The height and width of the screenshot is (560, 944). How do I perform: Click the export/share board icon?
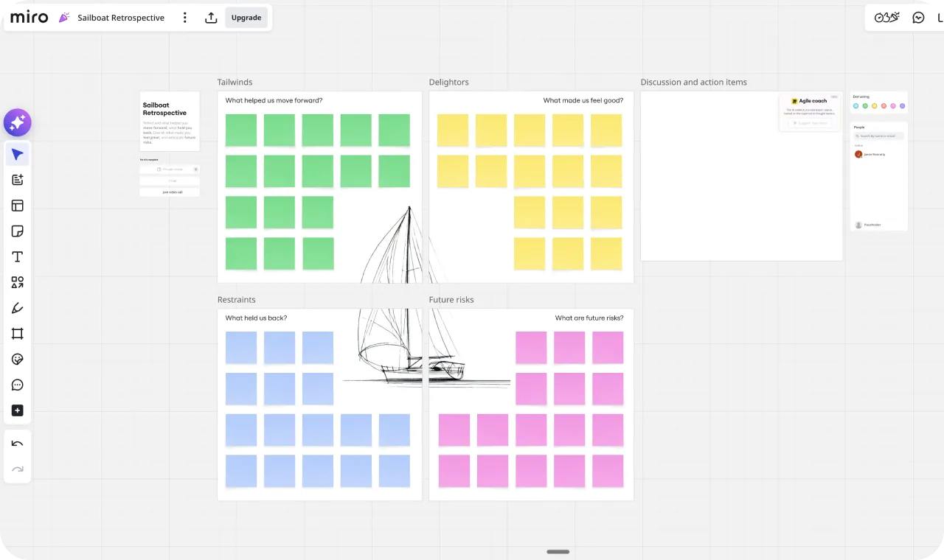click(211, 18)
